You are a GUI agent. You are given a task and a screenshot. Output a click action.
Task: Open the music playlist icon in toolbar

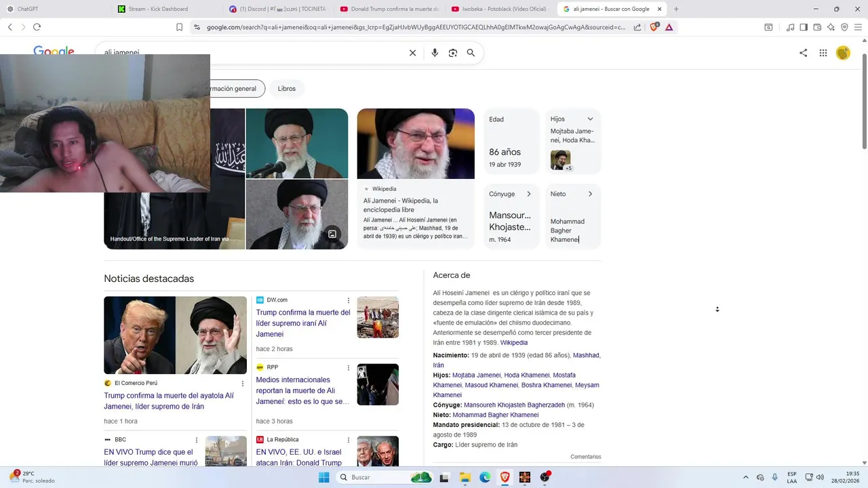790,27
